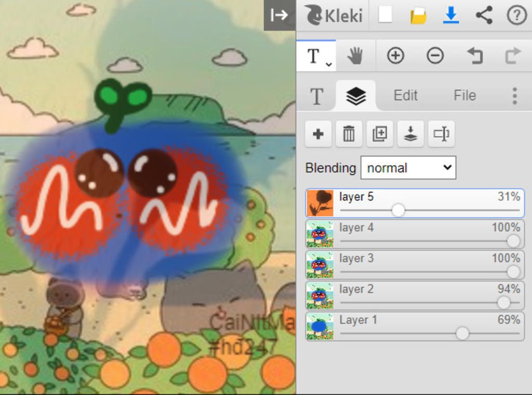Redo the action
Image resolution: width=532 pixels, height=395 pixels.
(x=513, y=55)
